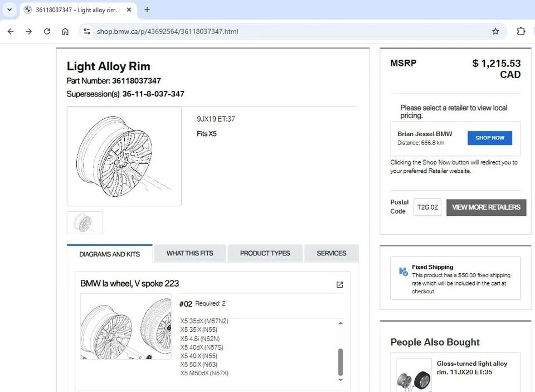Select the 36118037347 Light alloy rim tab
The height and width of the screenshot is (392, 535).
tap(78, 10)
